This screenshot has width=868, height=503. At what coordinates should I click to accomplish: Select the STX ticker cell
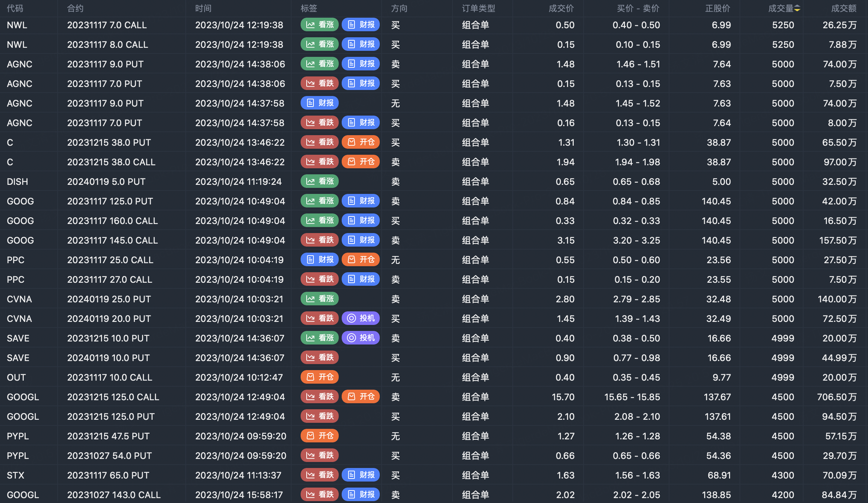pyautogui.click(x=15, y=476)
